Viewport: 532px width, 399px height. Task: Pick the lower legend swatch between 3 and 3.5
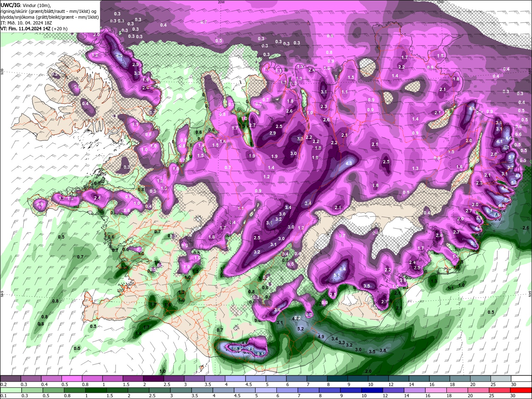pos(181,390)
